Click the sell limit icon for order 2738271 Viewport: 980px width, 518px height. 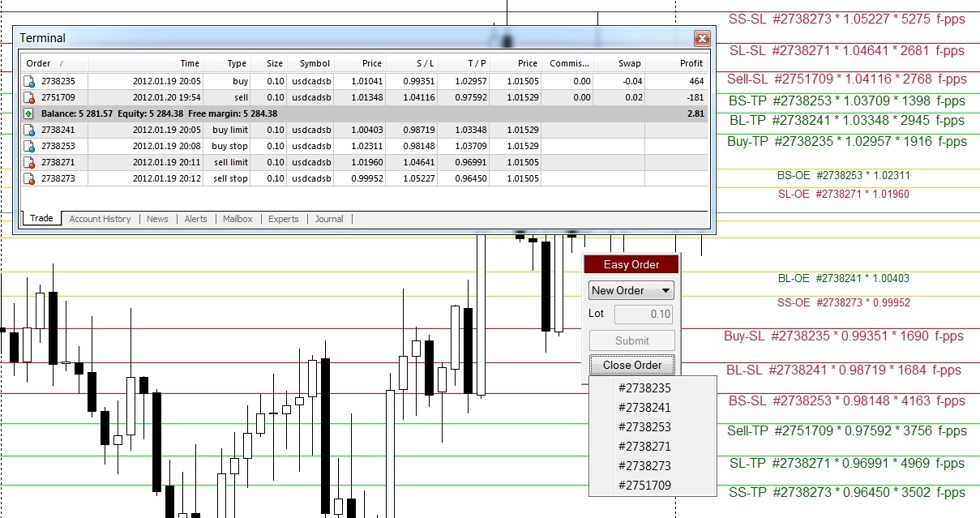click(x=29, y=162)
